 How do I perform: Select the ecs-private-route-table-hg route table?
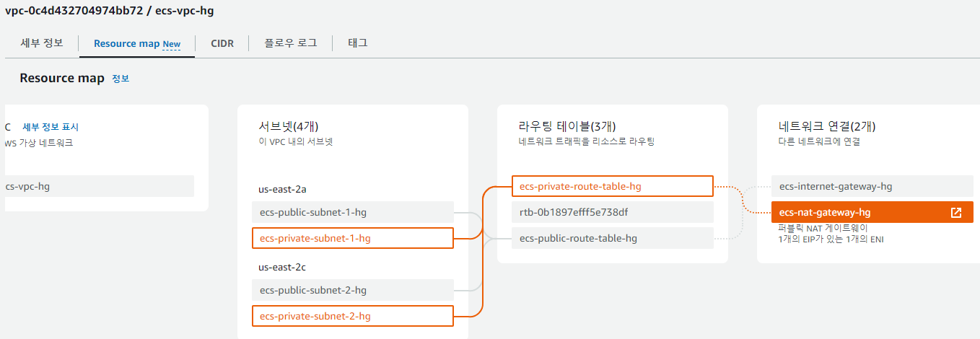(x=612, y=186)
